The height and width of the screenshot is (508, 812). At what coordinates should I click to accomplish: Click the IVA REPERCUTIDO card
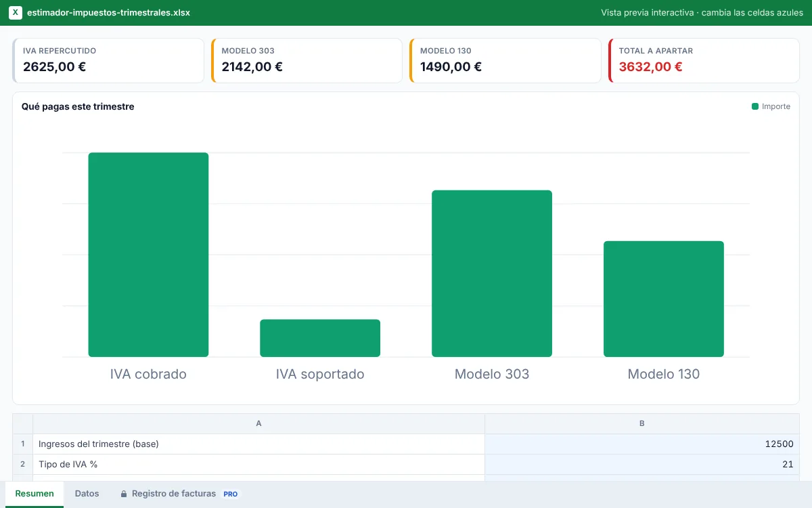pos(108,60)
